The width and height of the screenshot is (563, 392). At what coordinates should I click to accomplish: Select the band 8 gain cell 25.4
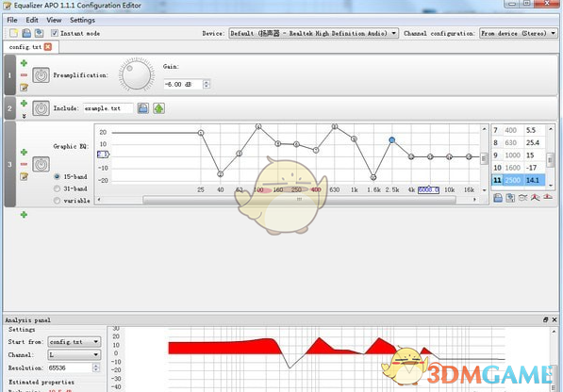coord(535,142)
